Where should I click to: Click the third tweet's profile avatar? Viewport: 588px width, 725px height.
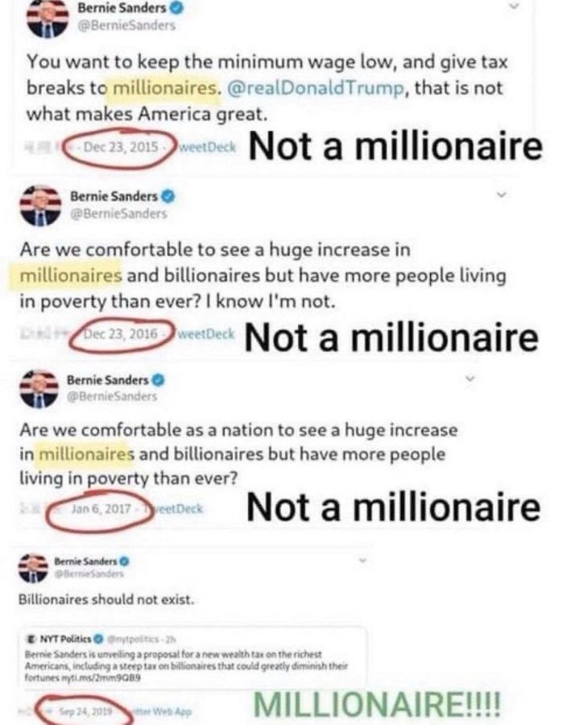[39, 388]
